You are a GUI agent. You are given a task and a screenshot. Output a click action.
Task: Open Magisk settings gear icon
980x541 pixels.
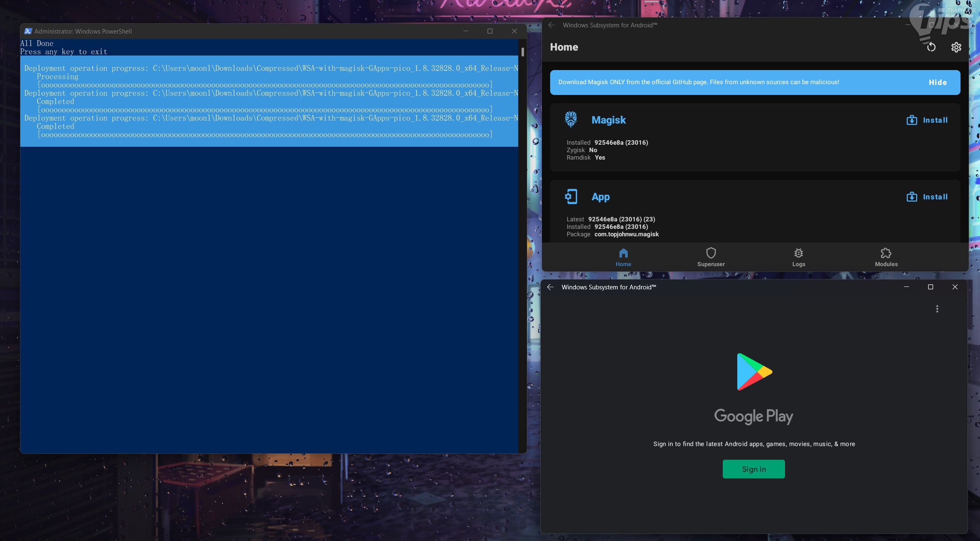tap(956, 47)
